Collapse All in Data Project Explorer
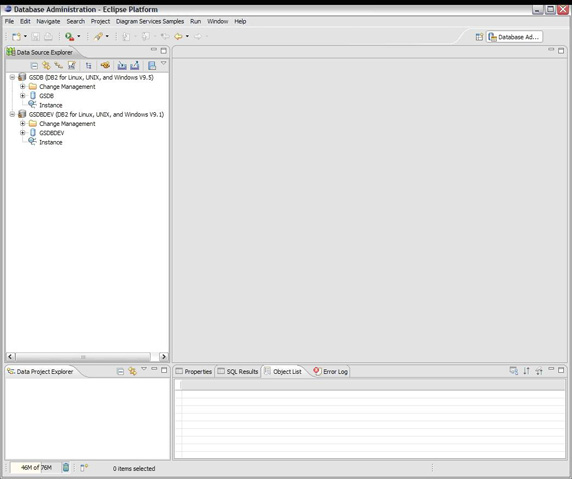 pos(120,371)
